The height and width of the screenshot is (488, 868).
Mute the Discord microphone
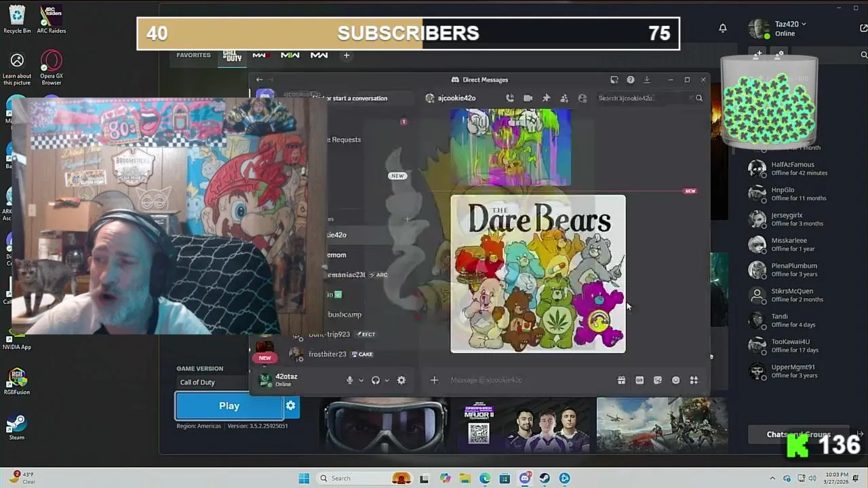click(x=350, y=380)
